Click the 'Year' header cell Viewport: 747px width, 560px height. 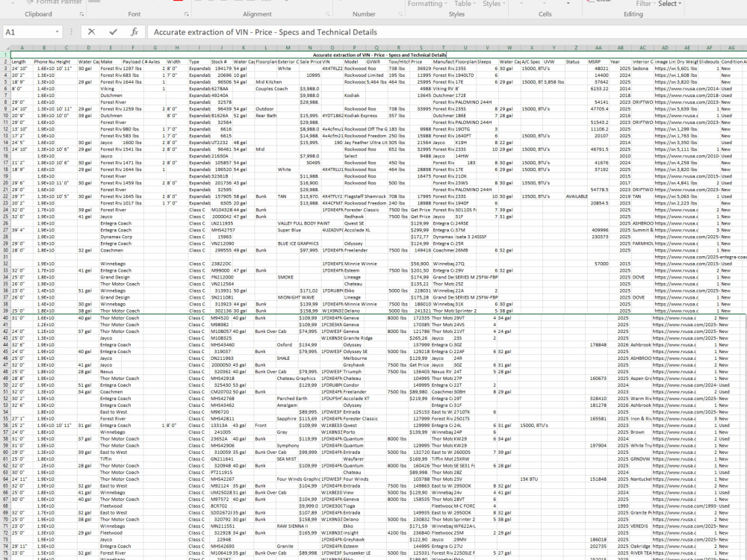click(x=620, y=62)
